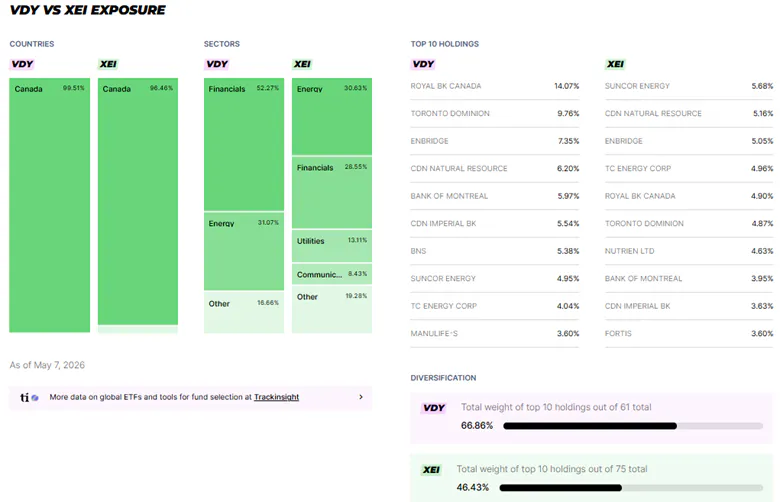Click the 4.63% weight value
This screenshot has width=780, height=502.
(x=762, y=251)
